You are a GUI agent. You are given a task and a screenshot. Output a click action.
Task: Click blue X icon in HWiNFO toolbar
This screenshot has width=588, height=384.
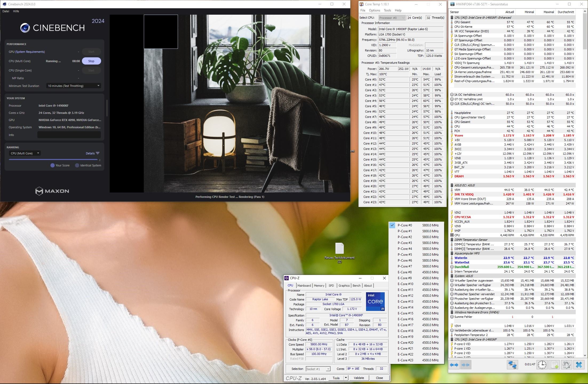pos(579,365)
